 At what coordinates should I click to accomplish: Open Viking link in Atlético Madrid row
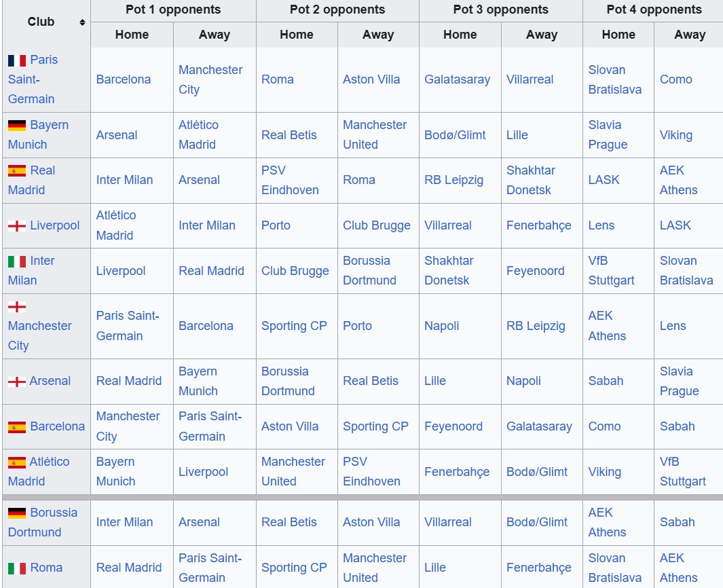pyautogui.click(x=604, y=472)
